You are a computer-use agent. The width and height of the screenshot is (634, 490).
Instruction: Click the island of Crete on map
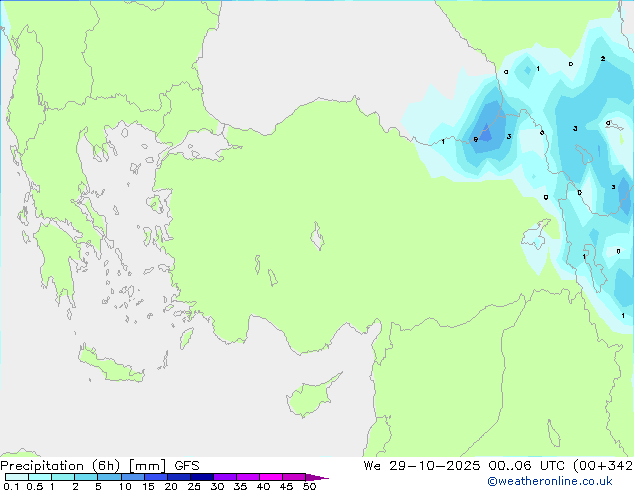click(x=110, y=365)
